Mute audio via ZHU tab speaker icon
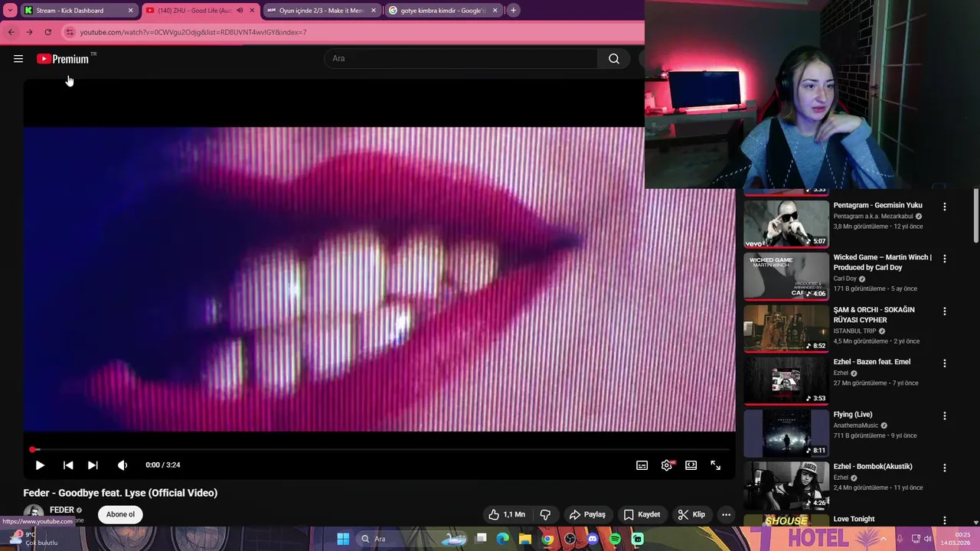 [x=240, y=11]
